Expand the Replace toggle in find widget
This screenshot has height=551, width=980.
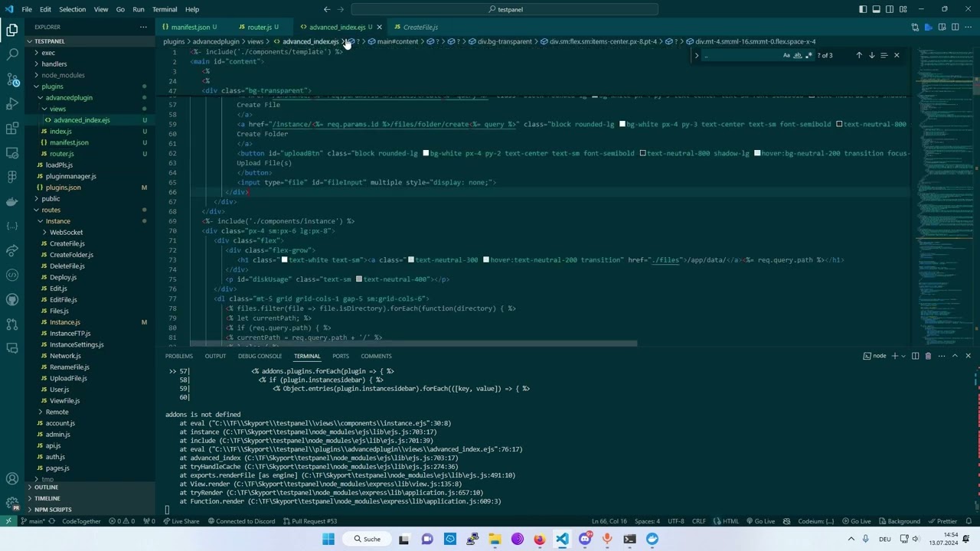pyautogui.click(x=697, y=55)
